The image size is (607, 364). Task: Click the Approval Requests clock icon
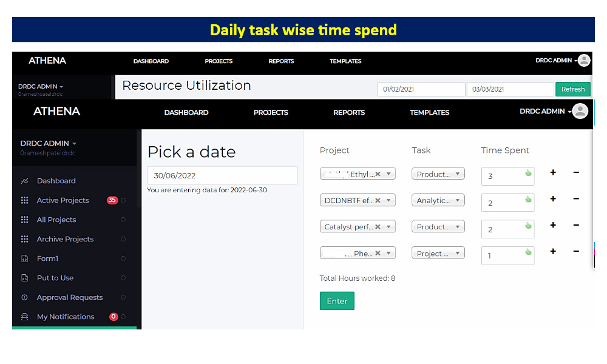click(x=24, y=297)
